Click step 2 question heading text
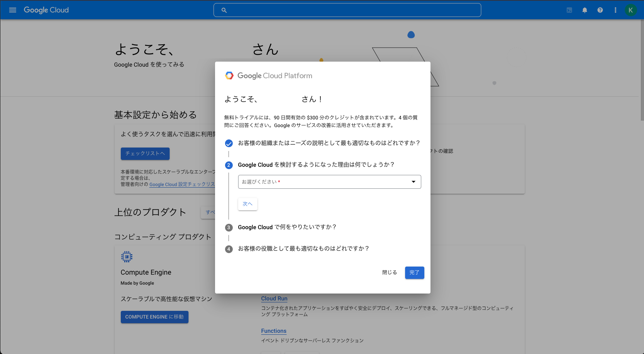Viewport: 644px width, 354px height. [316, 165]
